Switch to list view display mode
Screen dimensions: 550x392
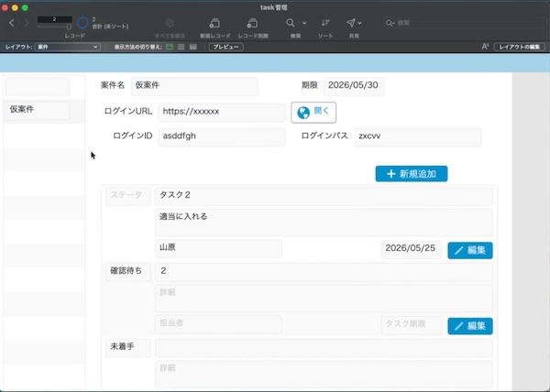[x=181, y=47]
